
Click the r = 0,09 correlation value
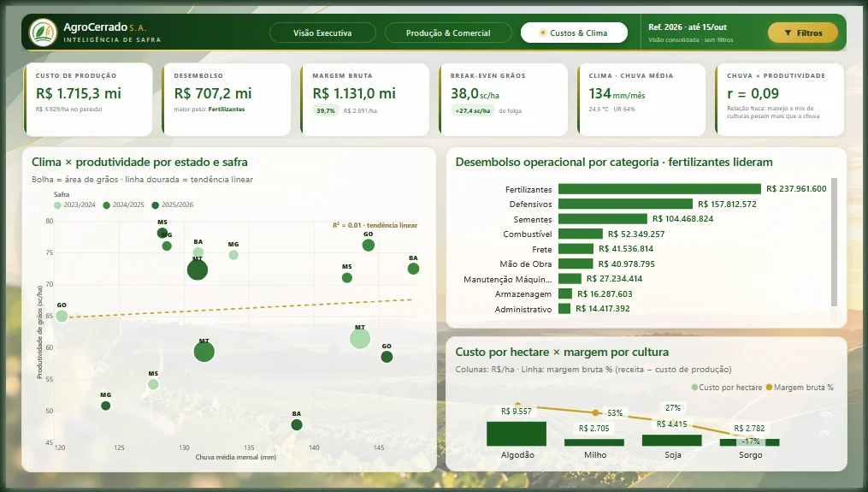(x=753, y=93)
